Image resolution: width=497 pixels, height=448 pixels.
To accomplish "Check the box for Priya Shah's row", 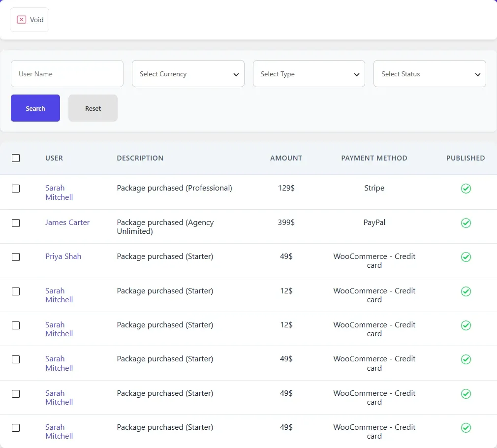I will point(16,257).
